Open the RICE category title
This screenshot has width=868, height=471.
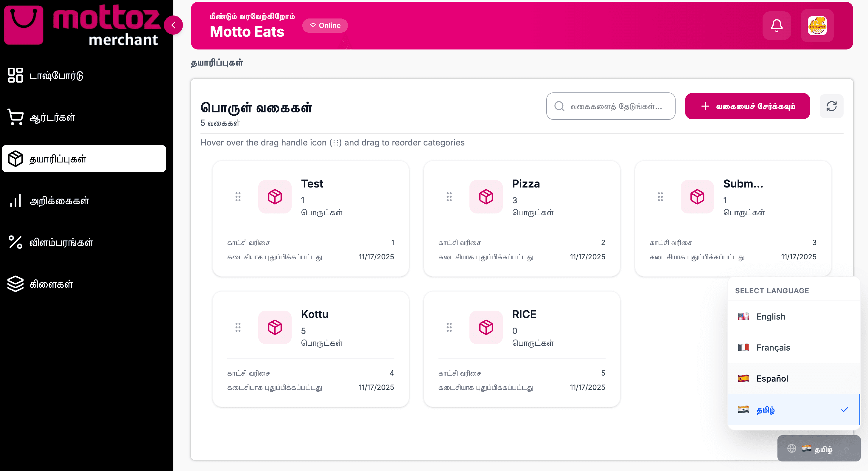[x=524, y=314]
